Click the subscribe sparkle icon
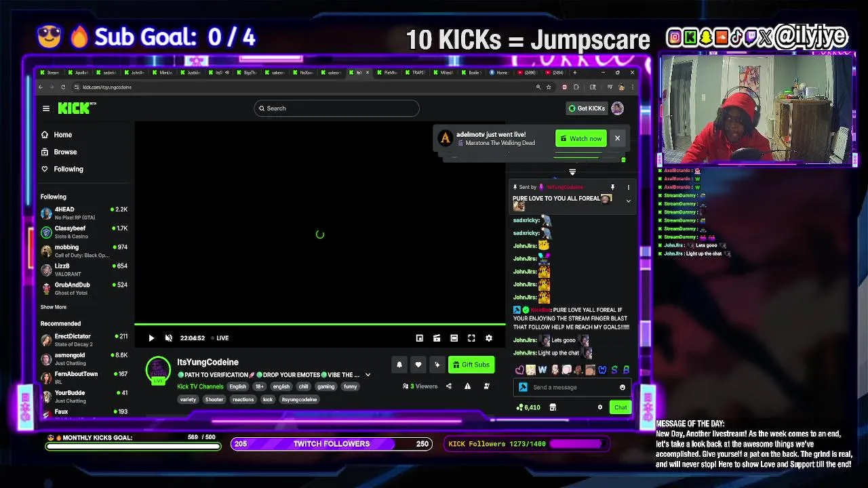Viewport: 868px width, 488px height. (x=437, y=365)
